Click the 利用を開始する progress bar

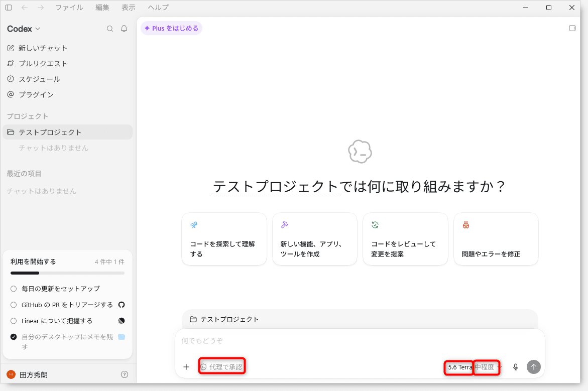pos(67,273)
